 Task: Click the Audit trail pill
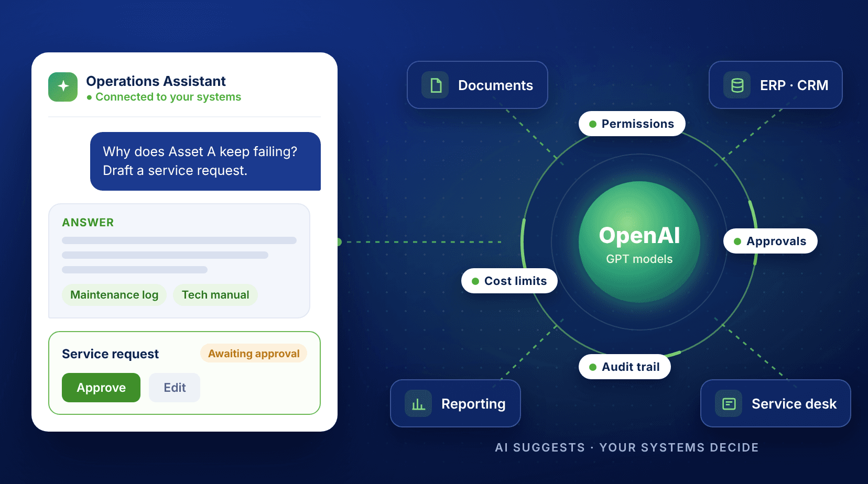pyautogui.click(x=625, y=367)
